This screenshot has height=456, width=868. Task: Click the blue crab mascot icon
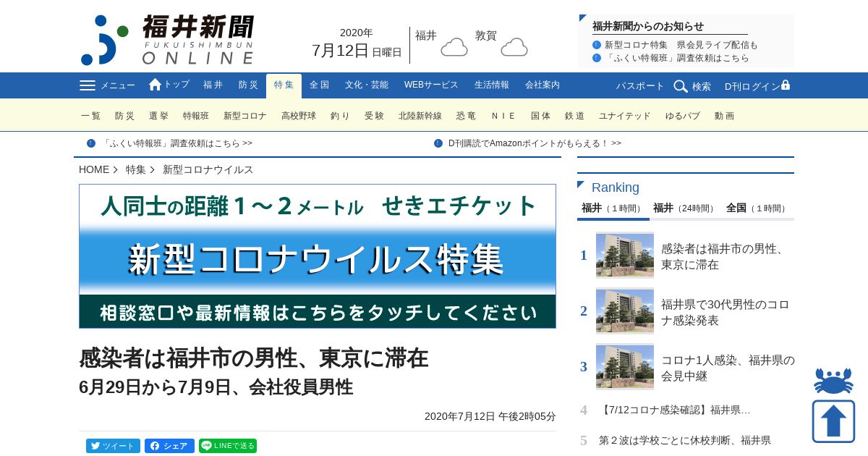(x=833, y=381)
